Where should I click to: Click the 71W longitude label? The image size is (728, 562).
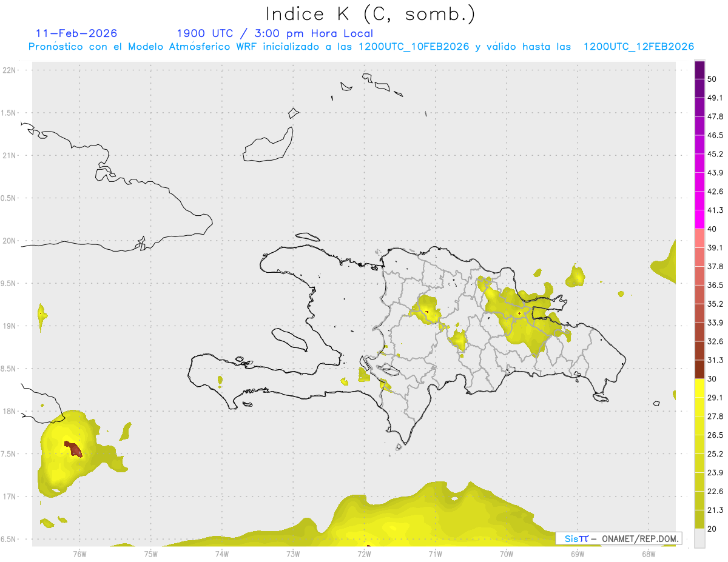click(x=435, y=554)
